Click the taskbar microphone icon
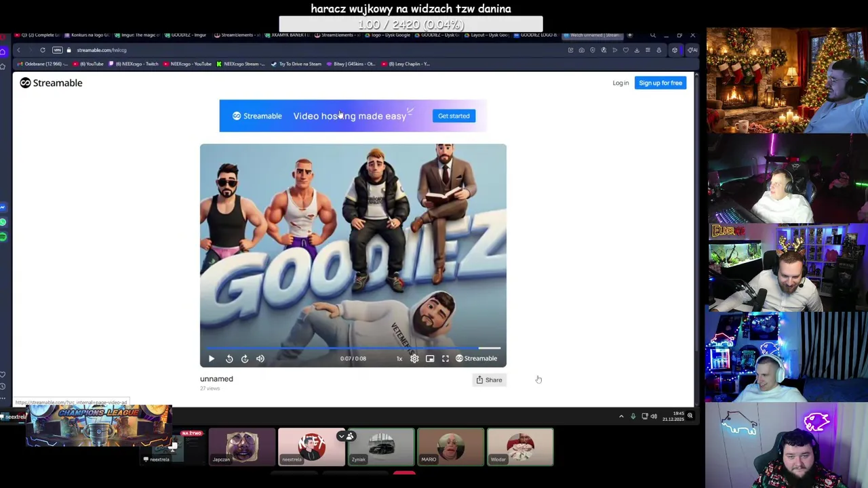868x488 pixels. tap(633, 416)
